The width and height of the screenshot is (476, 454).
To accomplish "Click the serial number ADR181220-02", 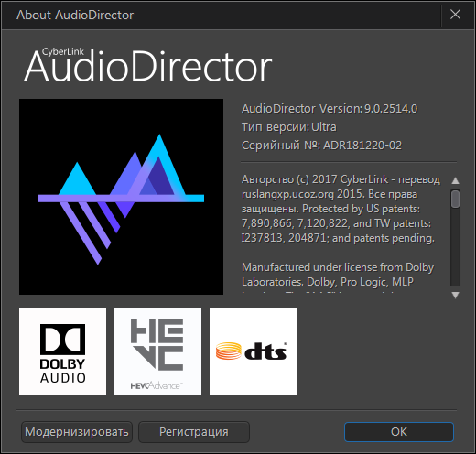I will 362,146.
